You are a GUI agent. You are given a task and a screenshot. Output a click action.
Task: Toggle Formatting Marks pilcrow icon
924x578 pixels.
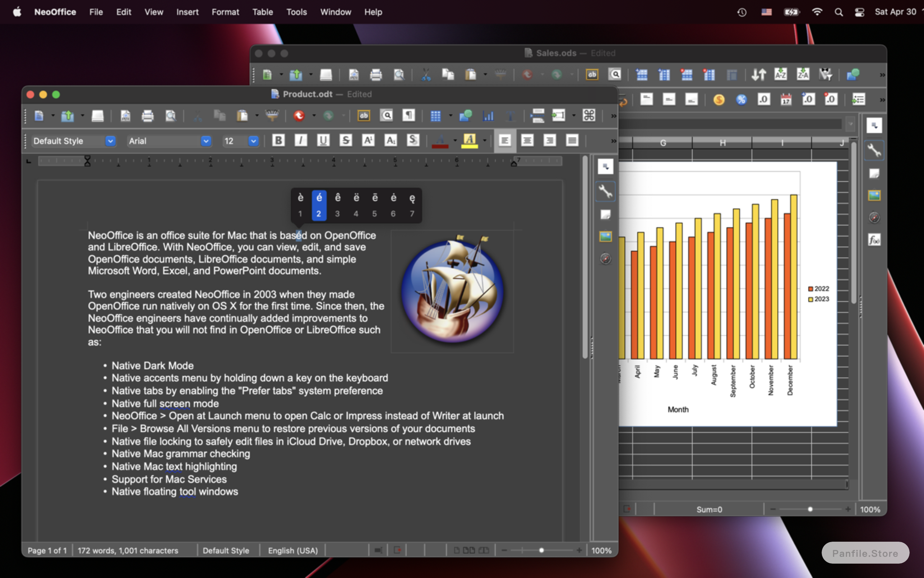click(409, 115)
